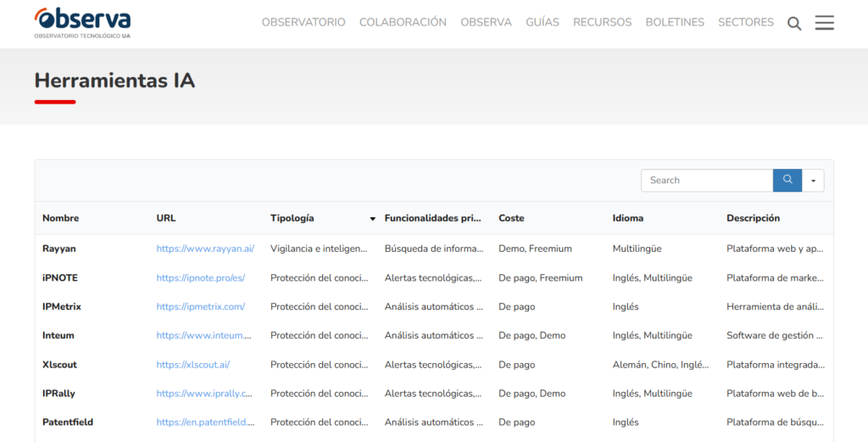Open the hamburger menu icon
The width and height of the screenshot is (868, 442).
pyautogui.click(x=824, y=23)
